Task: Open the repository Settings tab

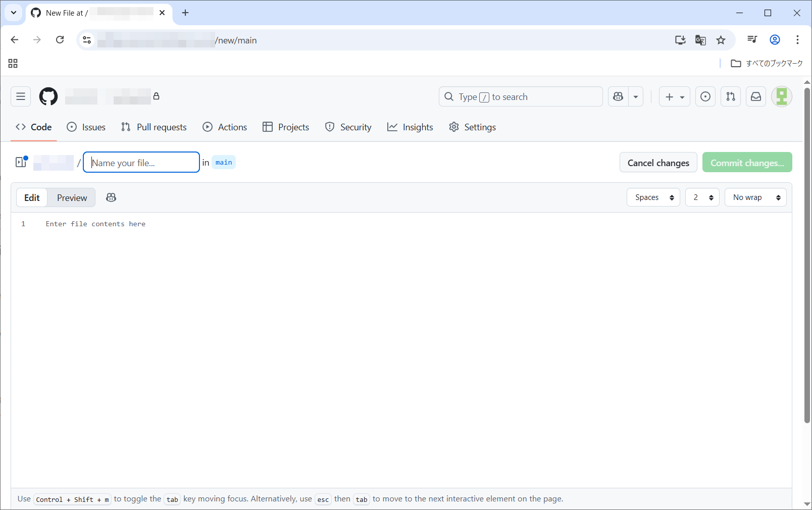Action: pos(472,127)
